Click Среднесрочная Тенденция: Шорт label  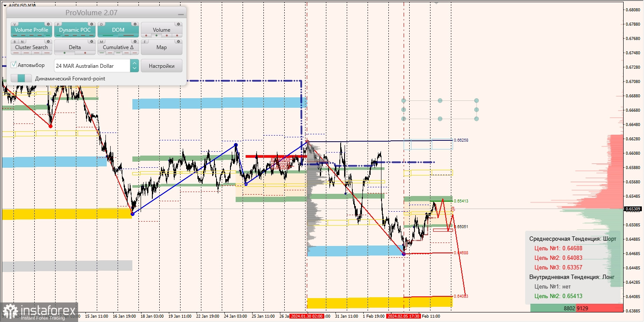572,239
